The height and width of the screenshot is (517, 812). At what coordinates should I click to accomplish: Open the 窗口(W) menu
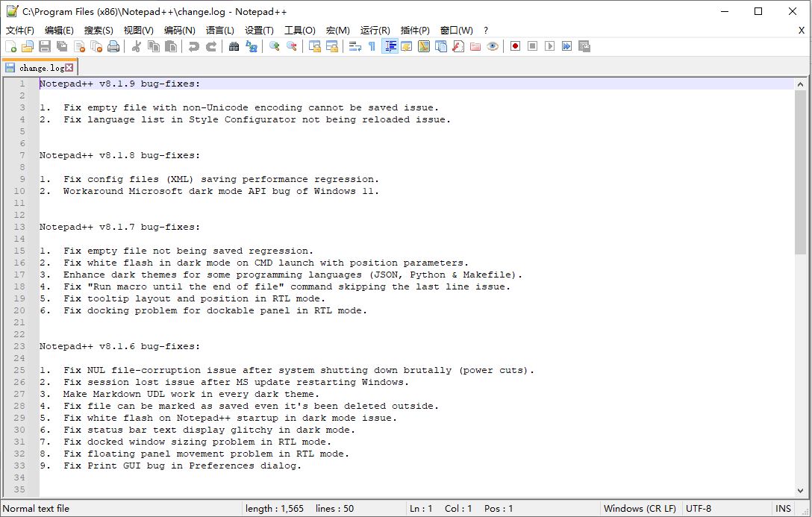point(456,31)
